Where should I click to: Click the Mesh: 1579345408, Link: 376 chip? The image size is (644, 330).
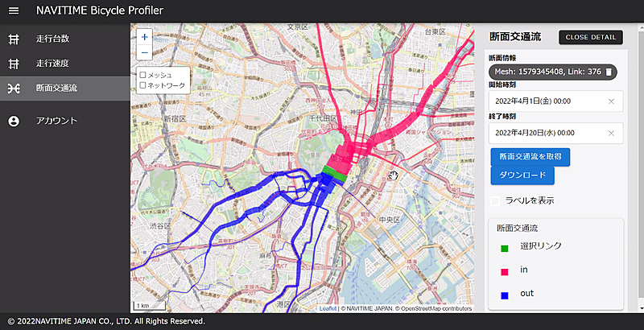point(553,72)
